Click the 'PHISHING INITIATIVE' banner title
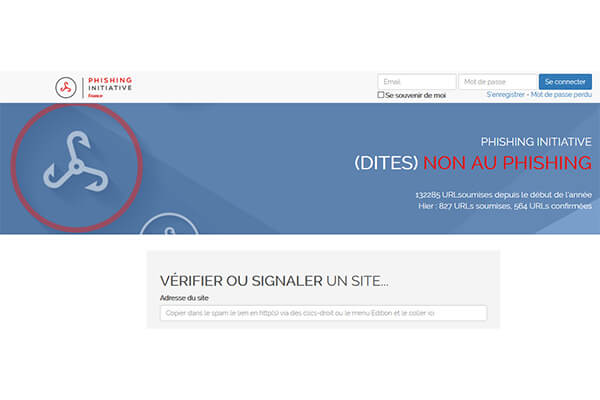The image size is (600, 400). tap(536, 142)
